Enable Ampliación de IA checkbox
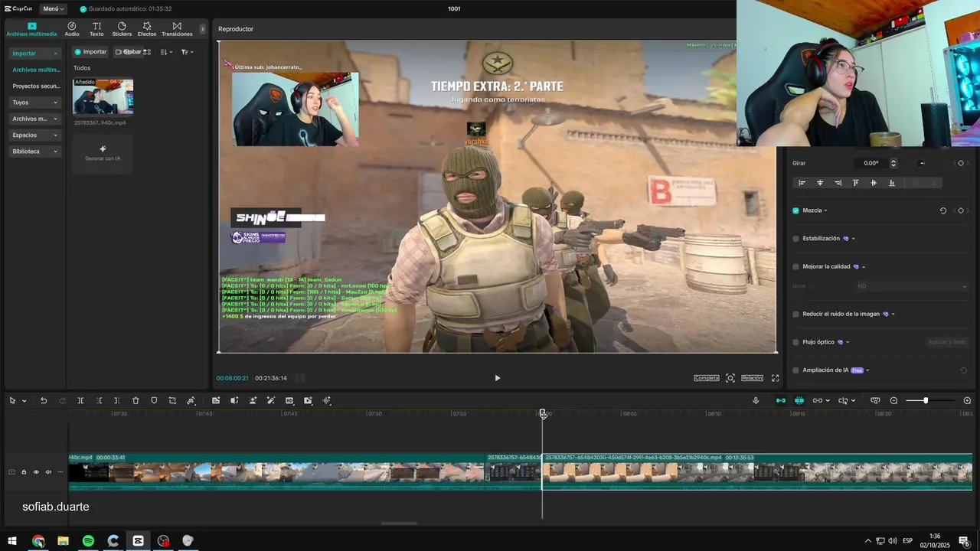Viewport: 980px width, 551px height. pos(795,370)
